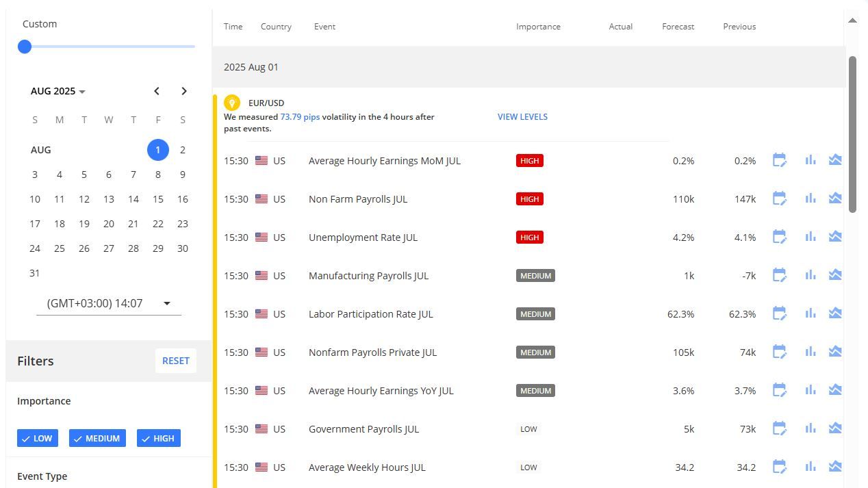This screenshot has height=488, width=868.
Task: Open the VIEW LEVELS link
Action: coord(522,116)
